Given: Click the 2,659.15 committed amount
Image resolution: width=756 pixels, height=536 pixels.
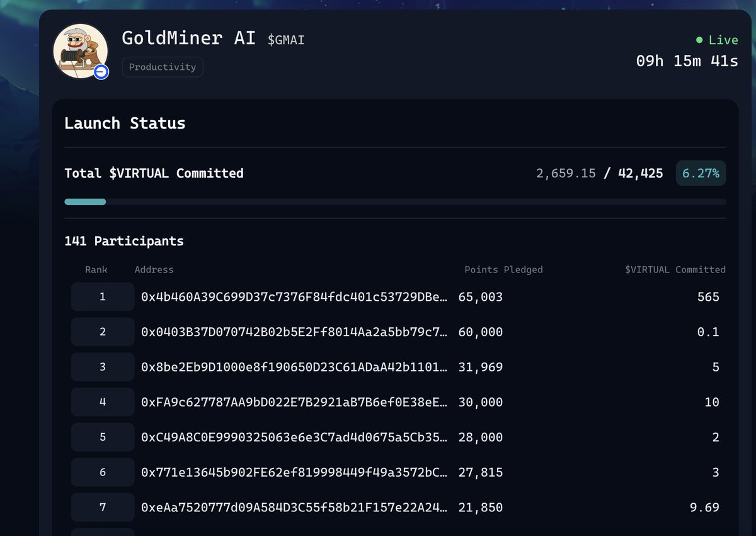Looking at the screenshot, I should point(566,173).
